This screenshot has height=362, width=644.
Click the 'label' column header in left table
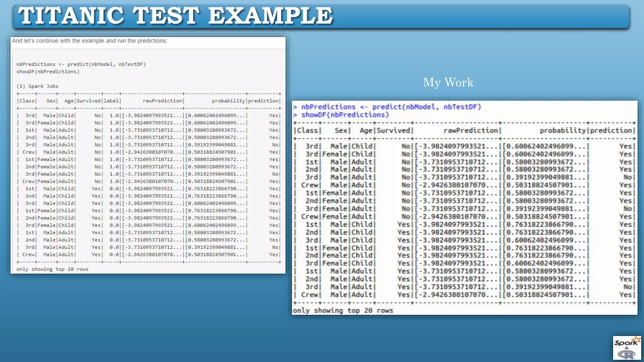point(111,101)
